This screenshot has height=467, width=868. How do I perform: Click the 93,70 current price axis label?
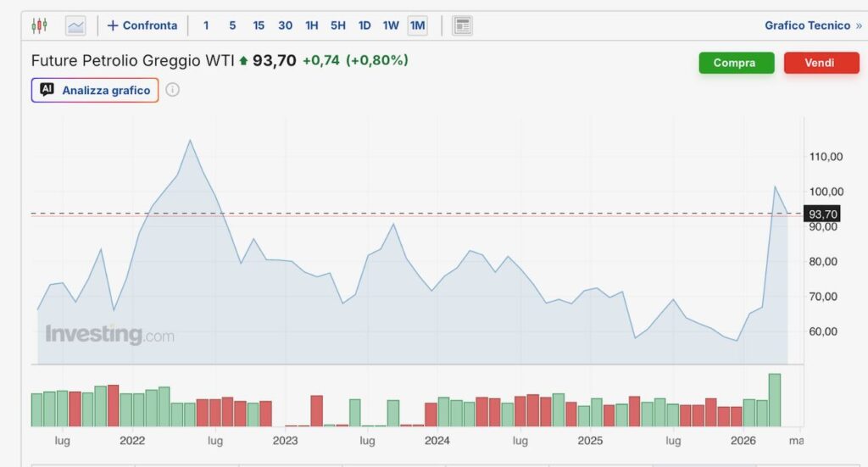point(821,214)
